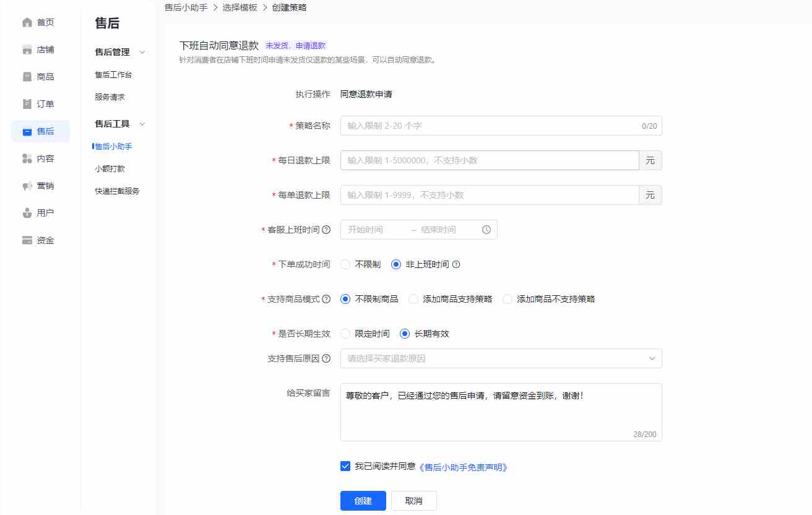Uncheck the 我已阅读并同意 checkbox
The image size is (812, 515).
point(345,466)
